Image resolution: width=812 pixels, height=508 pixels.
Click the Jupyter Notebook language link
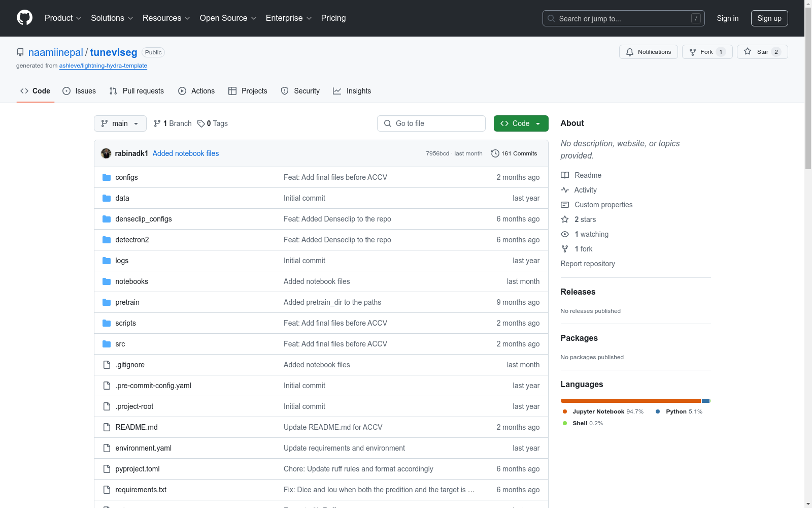point(603,411)
